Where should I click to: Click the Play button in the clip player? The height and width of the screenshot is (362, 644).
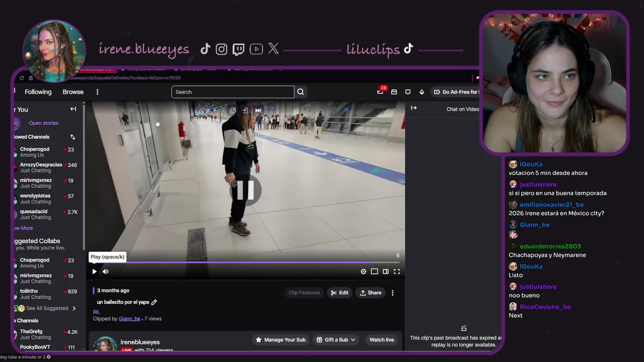click(94, 271)
